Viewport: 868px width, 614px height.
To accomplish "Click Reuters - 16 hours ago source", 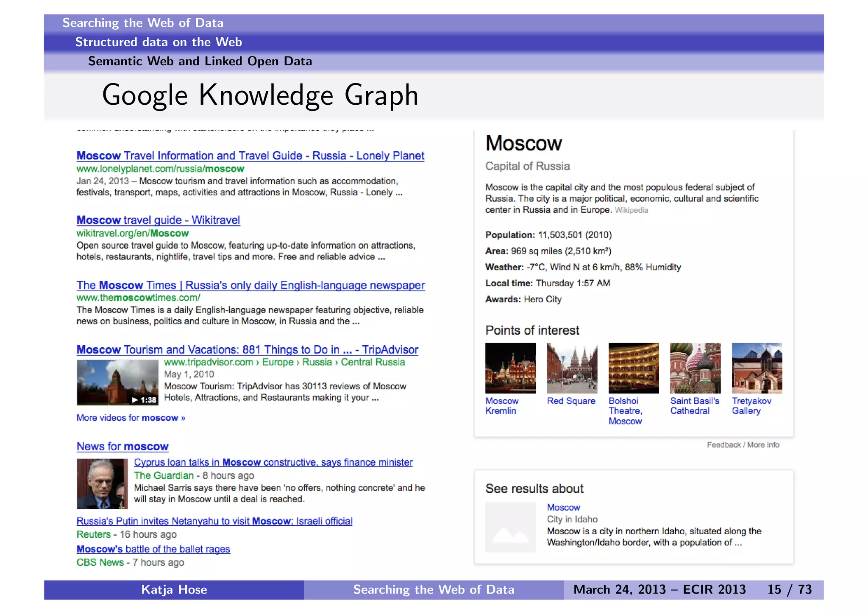I will click(x=126, y=535).
